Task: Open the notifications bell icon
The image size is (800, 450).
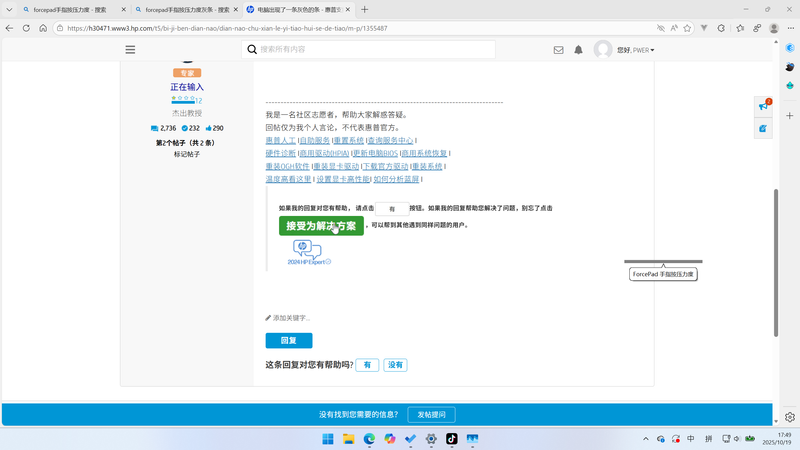Action: [x=578, y=49]
